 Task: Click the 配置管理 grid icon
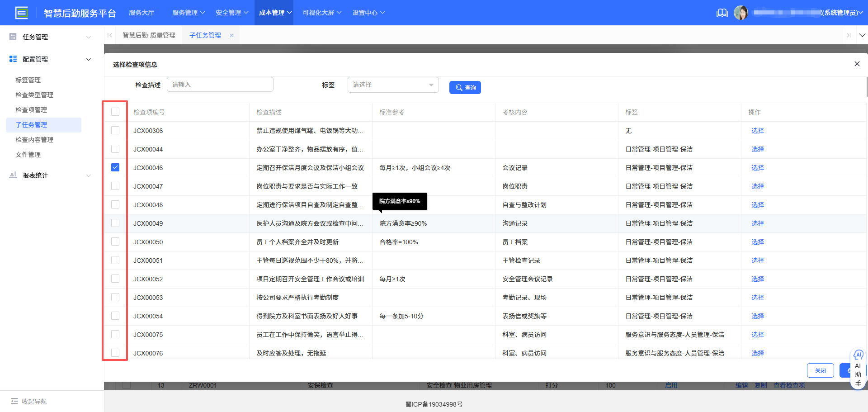click(x=13, y=59)
